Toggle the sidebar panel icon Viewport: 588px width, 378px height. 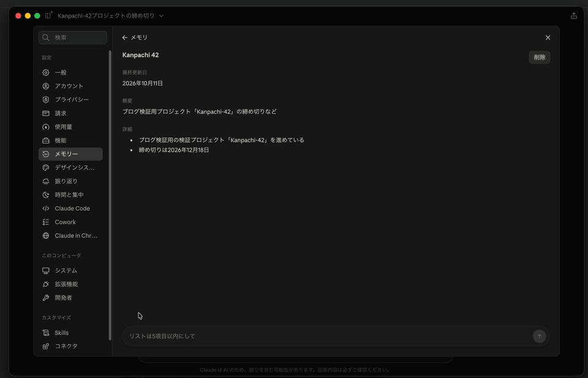point(48,16)
